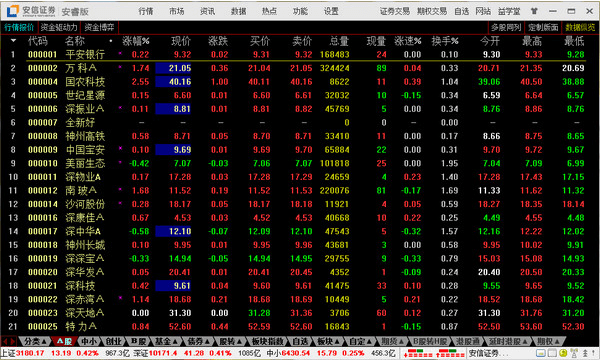Viewport: 600px width, 361px height.
Task: Switch to the 资金驱动力 tab
Action: pyautogui.click(x=59, y=28)
